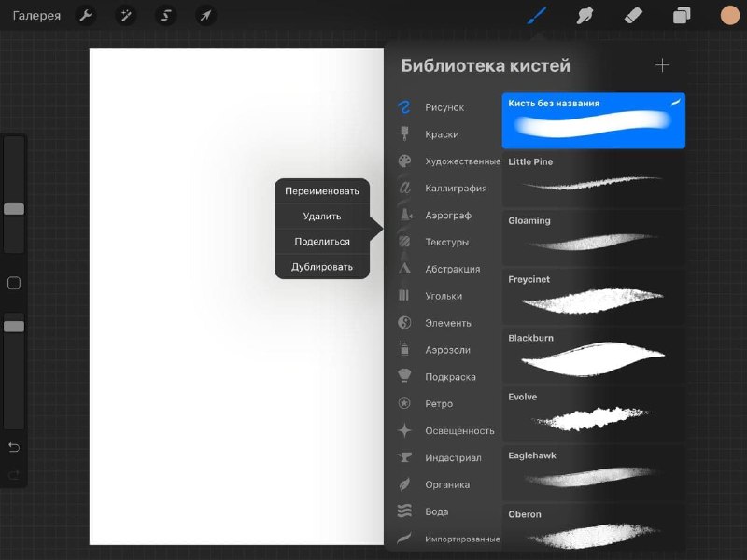Select the Smudge tool

pos(585,16)
